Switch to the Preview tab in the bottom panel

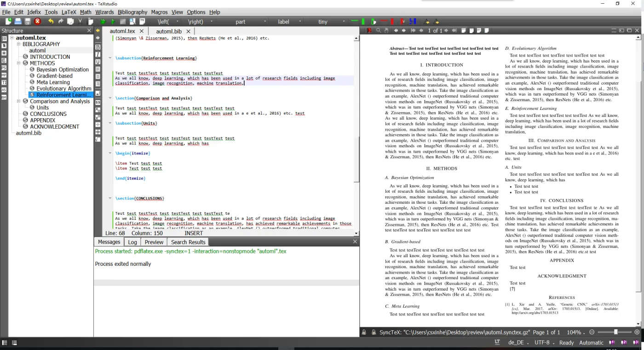tap(154, 242)
